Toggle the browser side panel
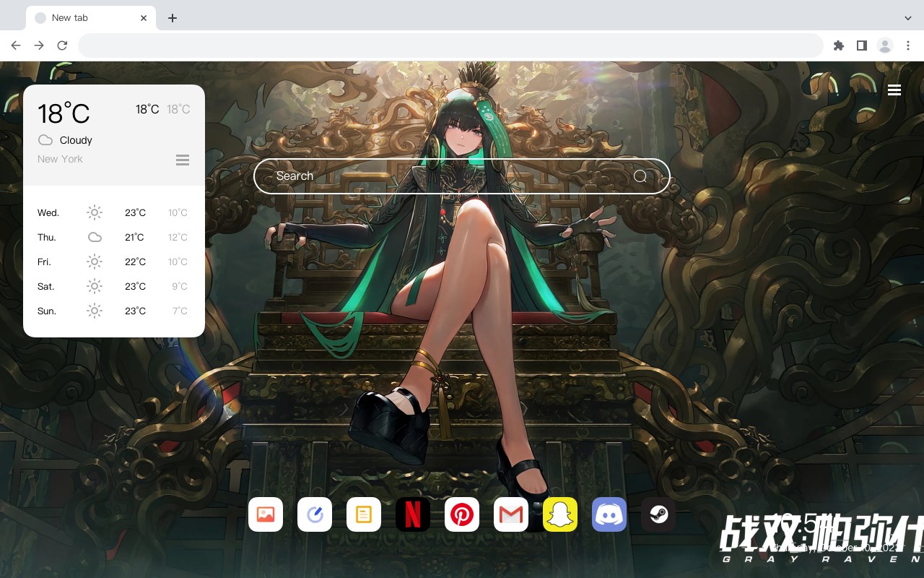 [861, 46]
